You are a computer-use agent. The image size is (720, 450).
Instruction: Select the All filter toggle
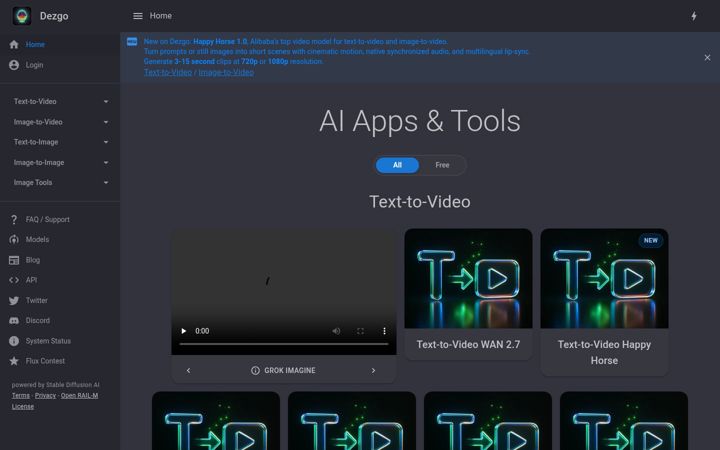397,165
